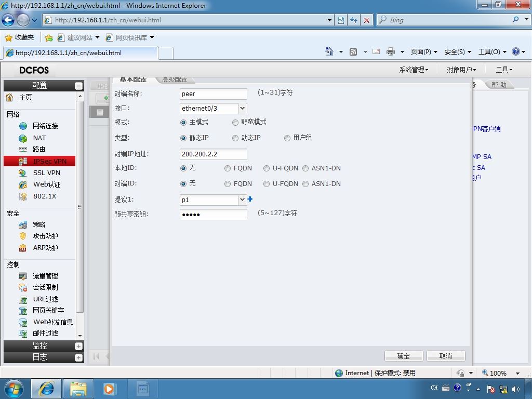Open the 提议1 p1 dropdown

(x=242, y=200)
